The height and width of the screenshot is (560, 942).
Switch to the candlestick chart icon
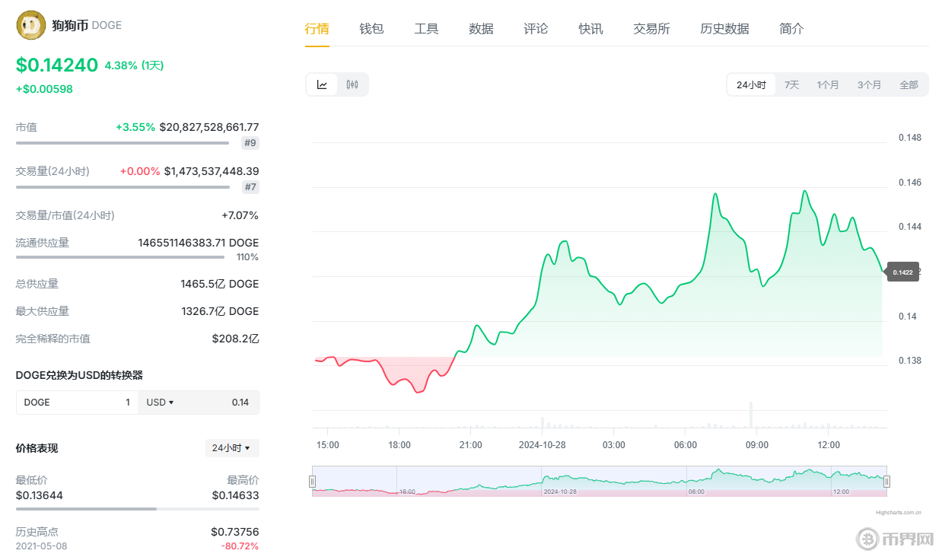click(x=352, y=84)
